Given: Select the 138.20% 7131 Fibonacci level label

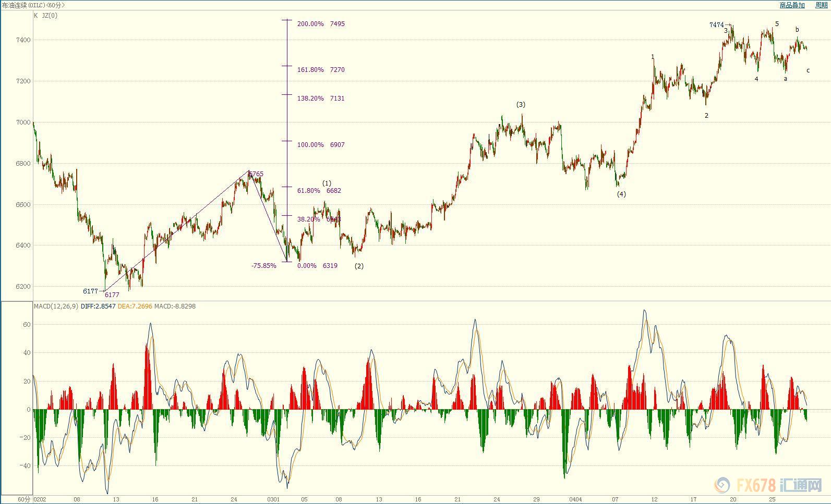Looking at the screenshot, I should (321, 99).
